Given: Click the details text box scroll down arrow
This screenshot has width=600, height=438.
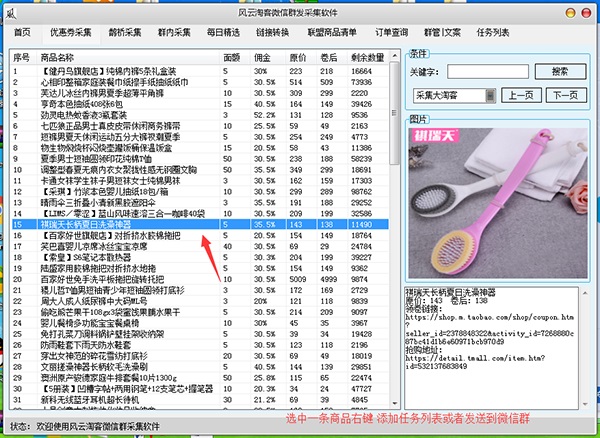Looking at the screenshot, I should pyautogui.click(x=585, y=404).
